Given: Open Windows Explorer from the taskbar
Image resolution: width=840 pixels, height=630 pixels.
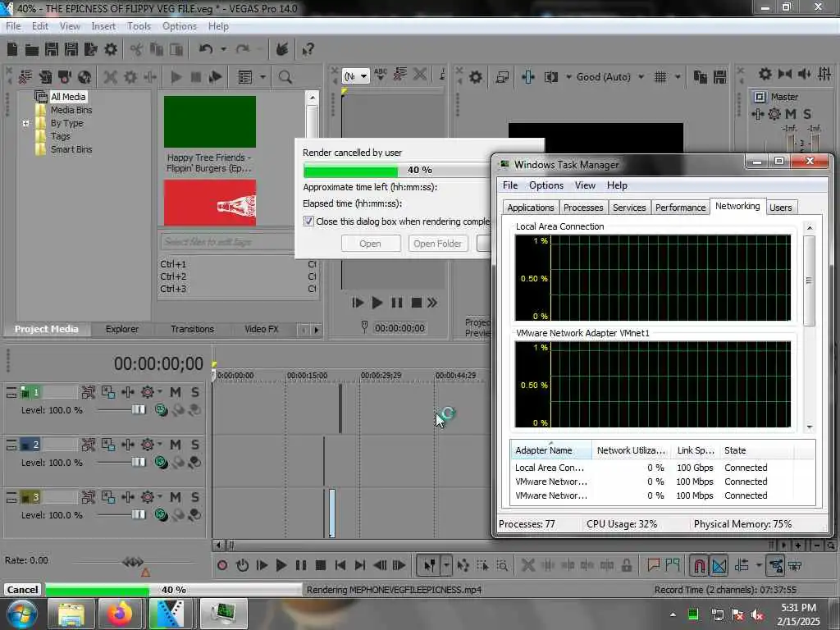Looking at the screenshot, I should point(71,614).
